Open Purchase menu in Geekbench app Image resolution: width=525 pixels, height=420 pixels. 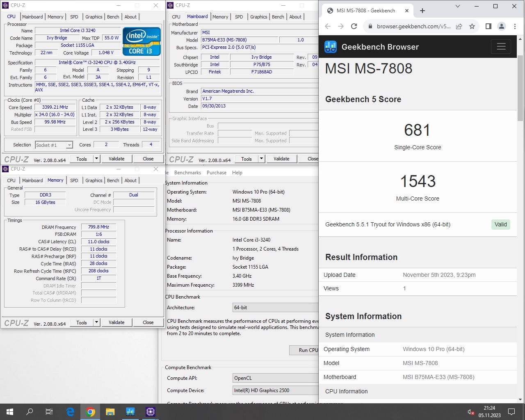click(217, 173)
